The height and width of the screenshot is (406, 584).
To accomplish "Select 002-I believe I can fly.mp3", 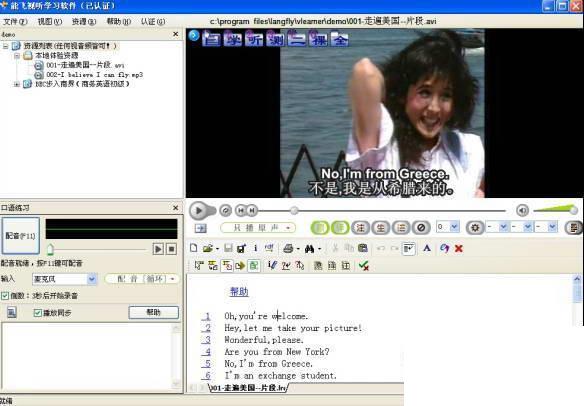I will coord(95,74).
